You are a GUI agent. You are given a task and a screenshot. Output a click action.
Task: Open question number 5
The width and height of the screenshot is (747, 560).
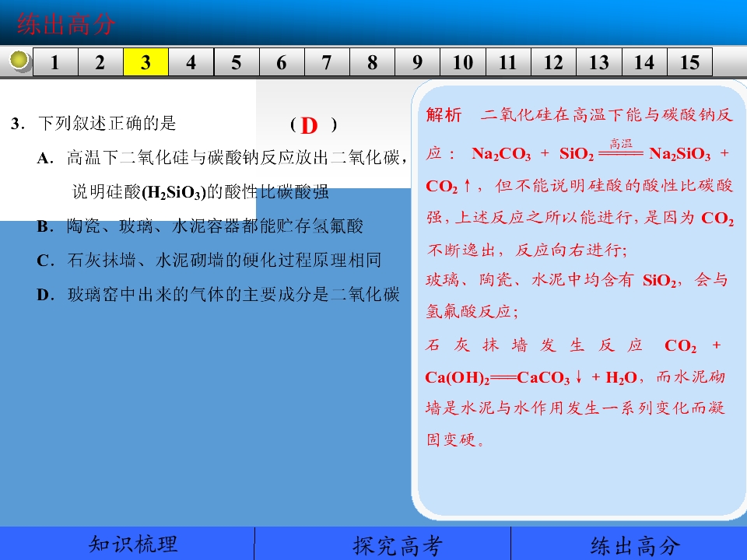click(237, 62)
